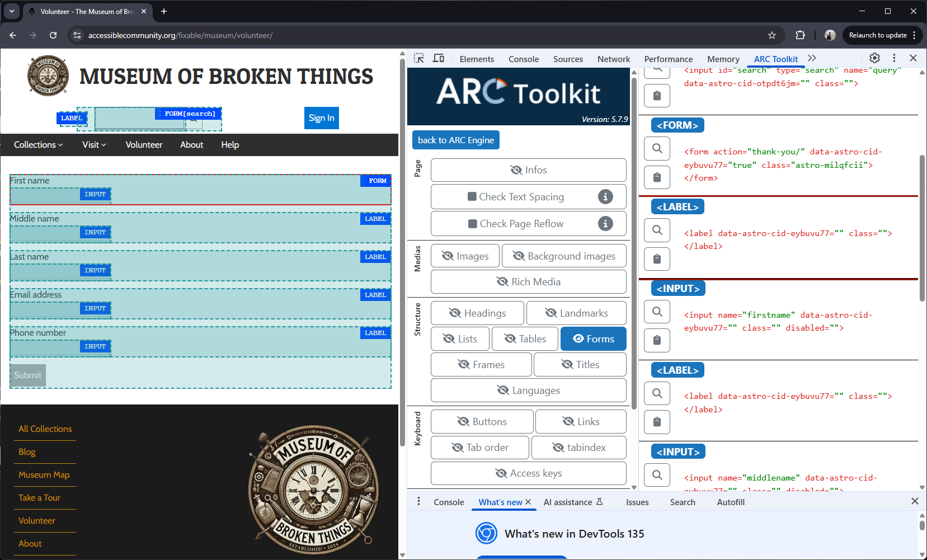Open a new browser tab
The height and width of the screenshot is (560, 927).
tap(164, 11)
